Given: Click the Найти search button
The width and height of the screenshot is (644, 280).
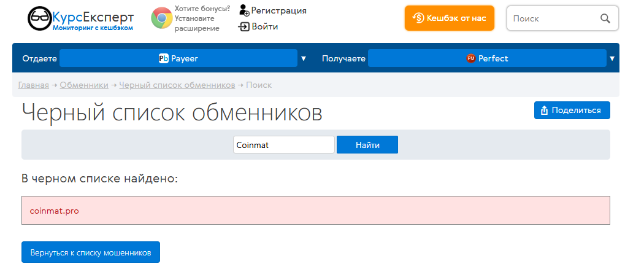Looking at the screenshot, I should point(367,145).
